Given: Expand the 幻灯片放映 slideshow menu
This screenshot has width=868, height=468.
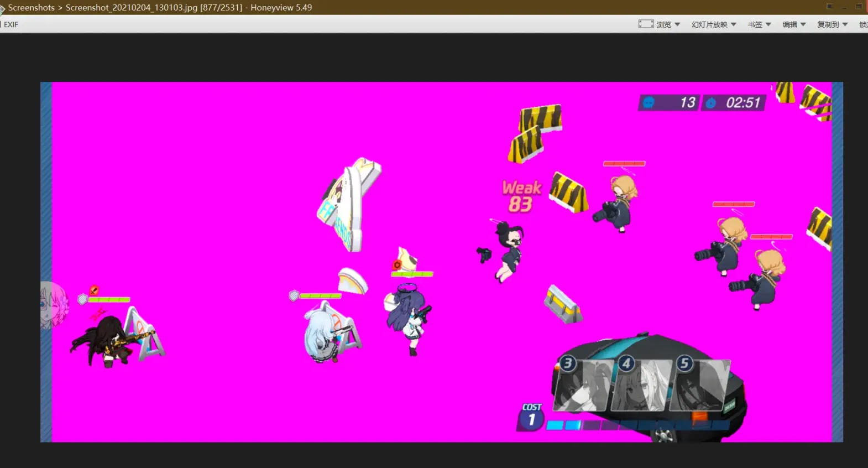Looking at the screenshot, I should (x=714, y=24).
